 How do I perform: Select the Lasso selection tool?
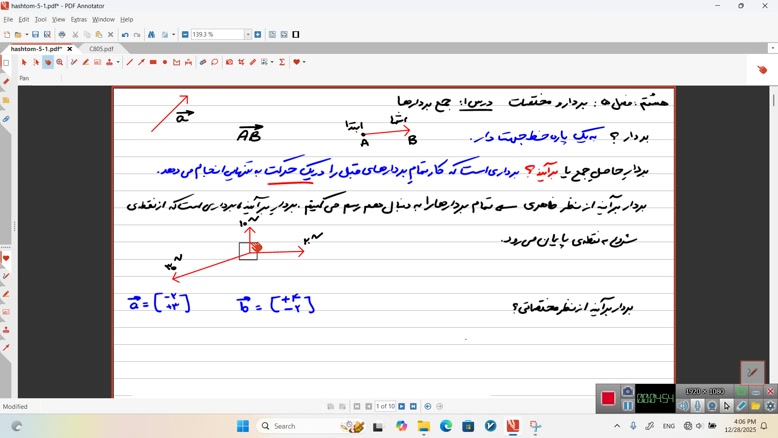tap(215, 62)
